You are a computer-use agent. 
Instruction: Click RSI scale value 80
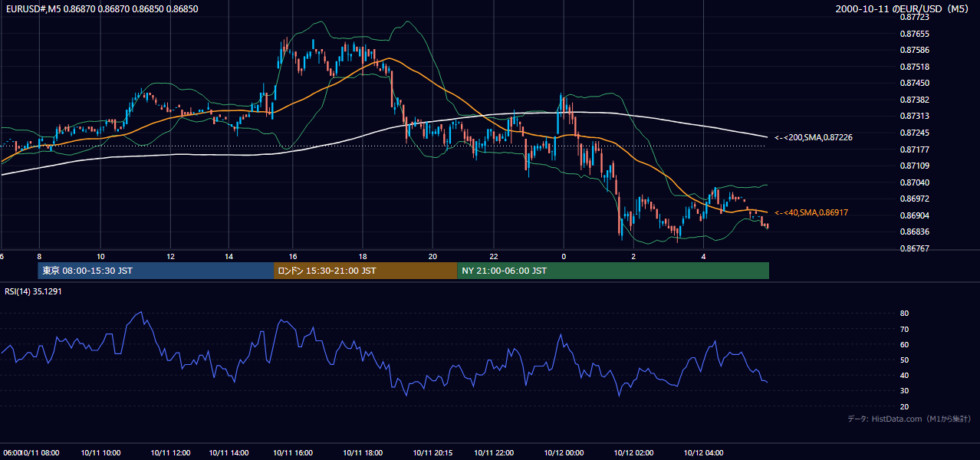click(904, 314)
